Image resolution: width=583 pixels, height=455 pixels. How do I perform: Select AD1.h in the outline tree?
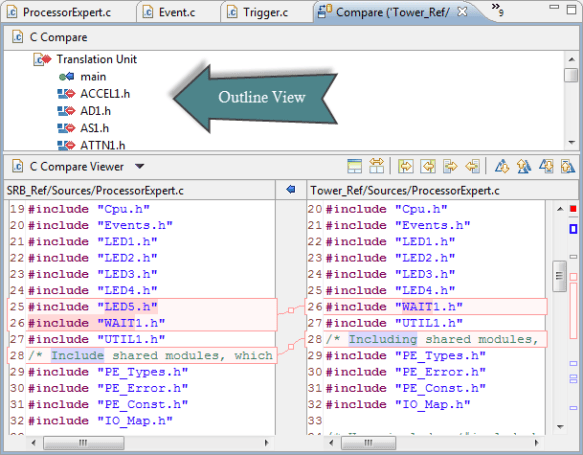[96, 111]
